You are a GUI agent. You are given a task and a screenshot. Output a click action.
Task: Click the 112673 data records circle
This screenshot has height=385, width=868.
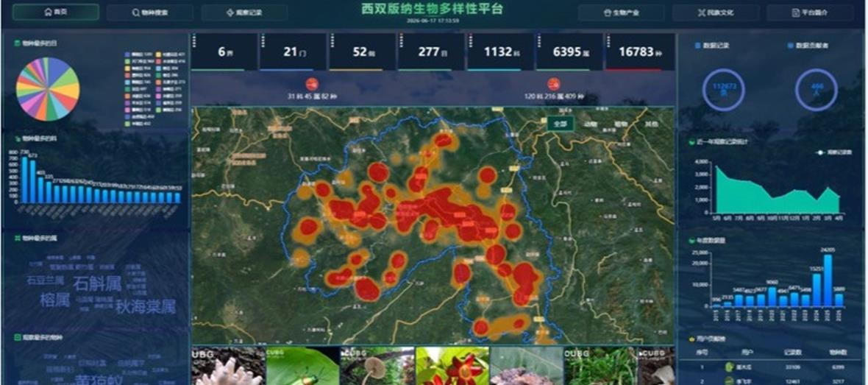coord(723,89)
